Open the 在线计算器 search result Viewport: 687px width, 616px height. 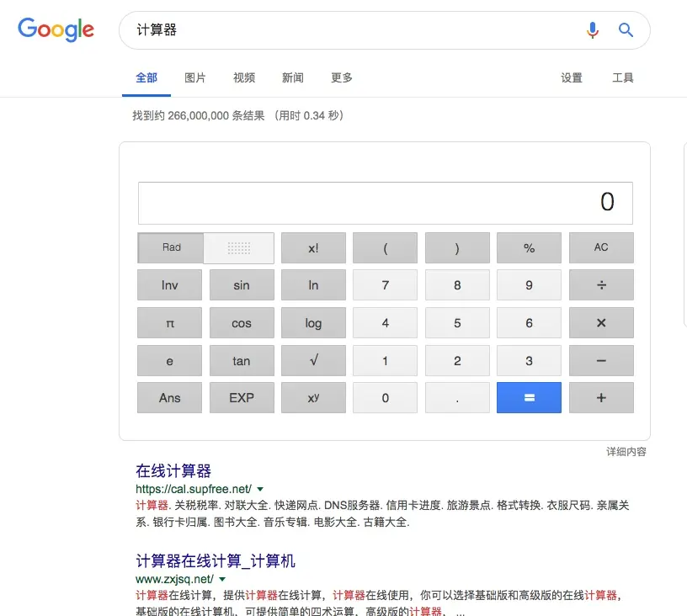[x=173, y=470]
